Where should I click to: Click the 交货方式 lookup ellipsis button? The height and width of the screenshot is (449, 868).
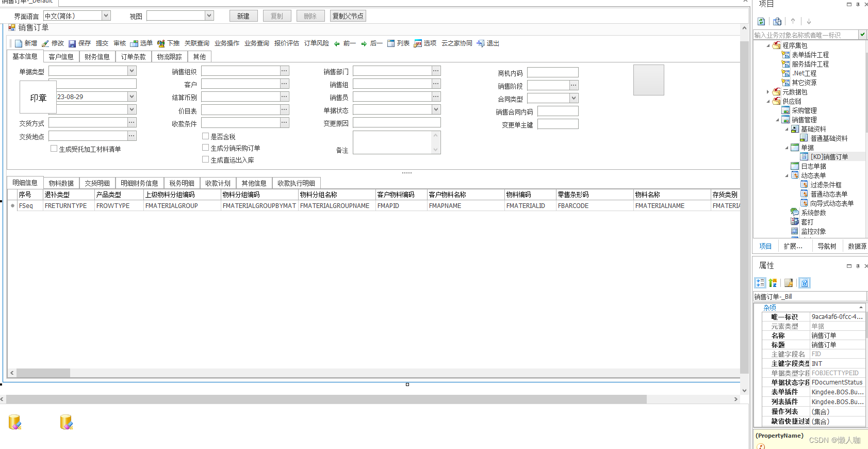[132, 122]
